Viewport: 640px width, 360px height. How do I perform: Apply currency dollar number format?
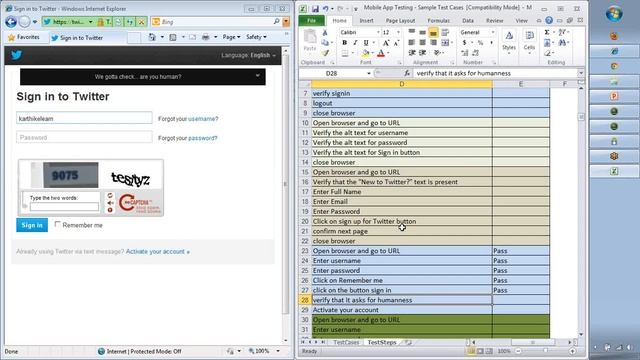[464, 42]
